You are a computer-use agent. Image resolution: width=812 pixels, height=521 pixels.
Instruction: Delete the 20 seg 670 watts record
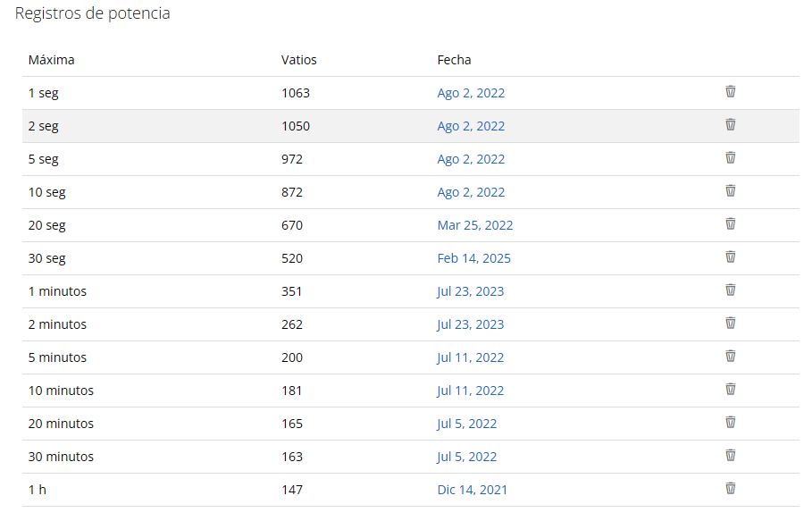click(730, 224)
